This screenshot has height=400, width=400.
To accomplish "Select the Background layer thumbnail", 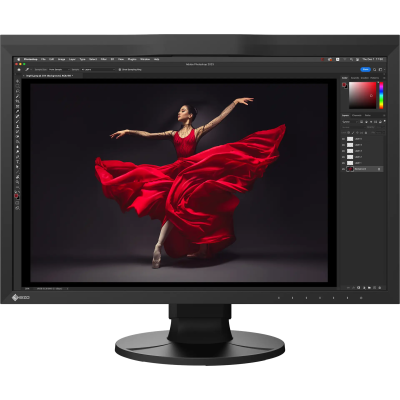I will coord(350,169).
